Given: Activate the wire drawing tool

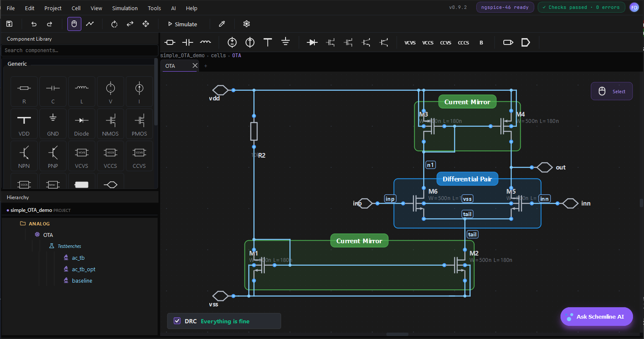Looking at the screenshot, I should pos(90,24).
